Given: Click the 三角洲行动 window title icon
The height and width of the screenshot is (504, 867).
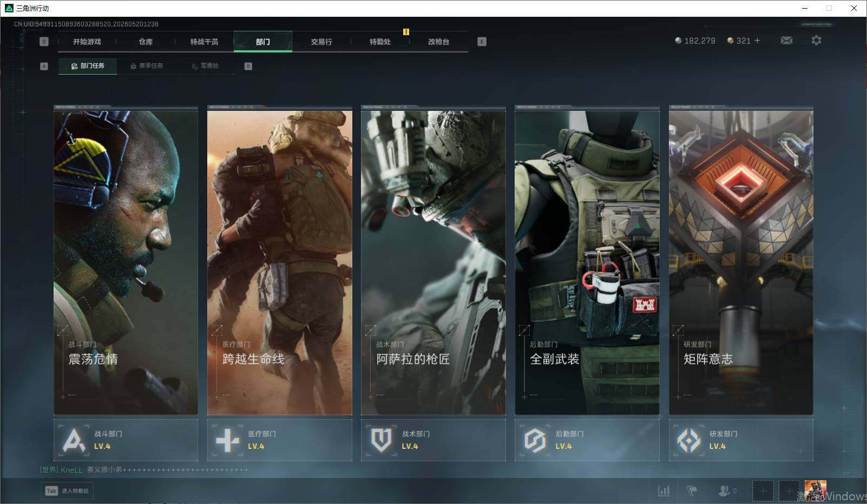Looking at the screenshot, I should [x=9, y=8].
